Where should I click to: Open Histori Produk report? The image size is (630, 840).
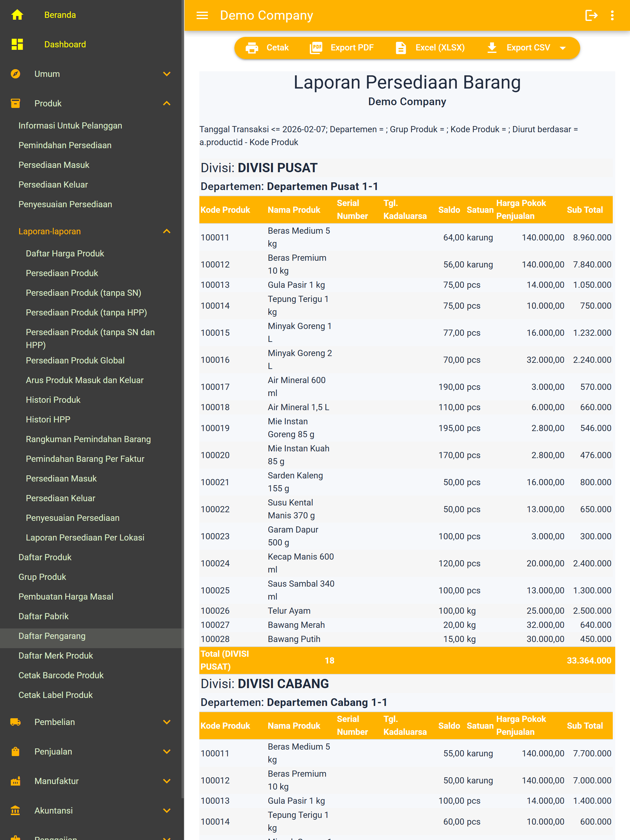pos(53,400)
